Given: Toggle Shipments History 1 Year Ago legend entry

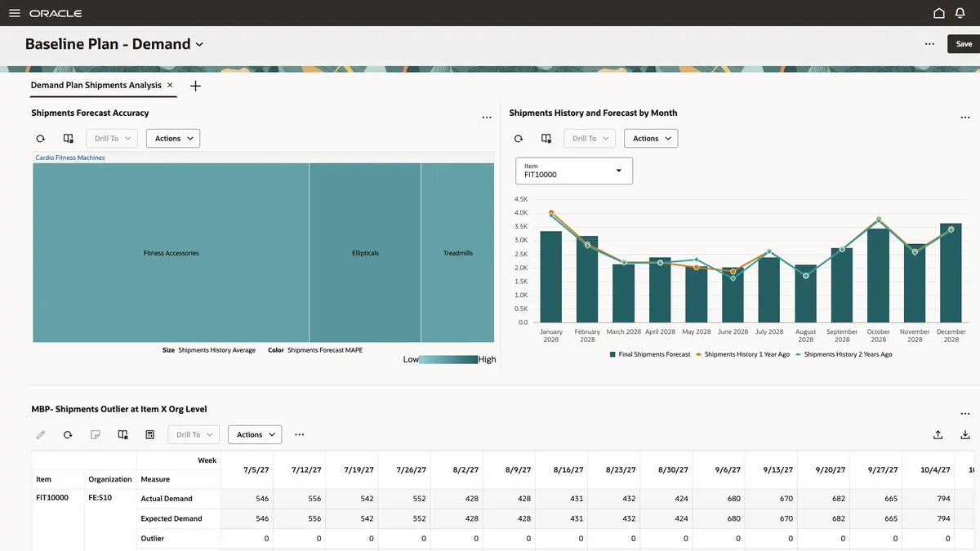Looking at the screenshot, I should [x=742, y=354].
